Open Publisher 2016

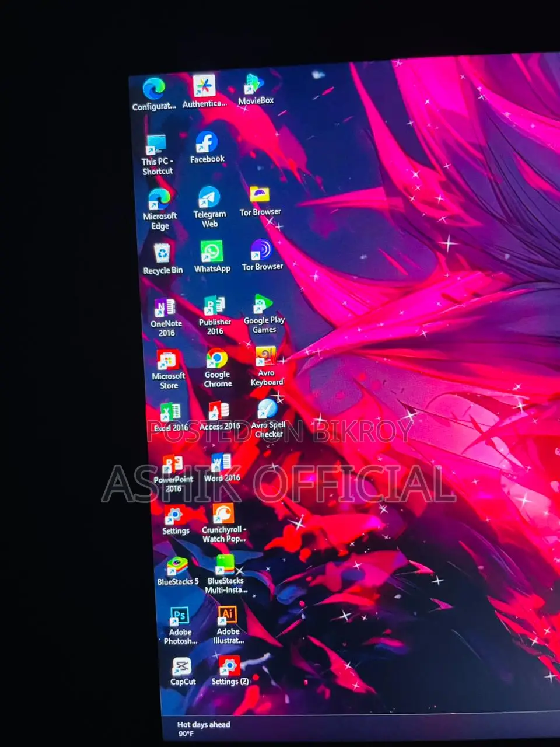click(x=215, y=316)
